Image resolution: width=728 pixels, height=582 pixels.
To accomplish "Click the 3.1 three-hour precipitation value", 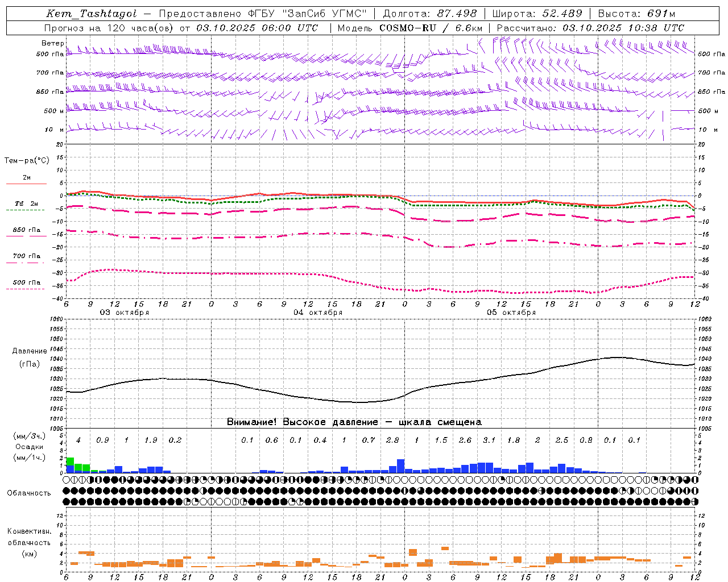I will pyautogui.click(x=489, y=440).
